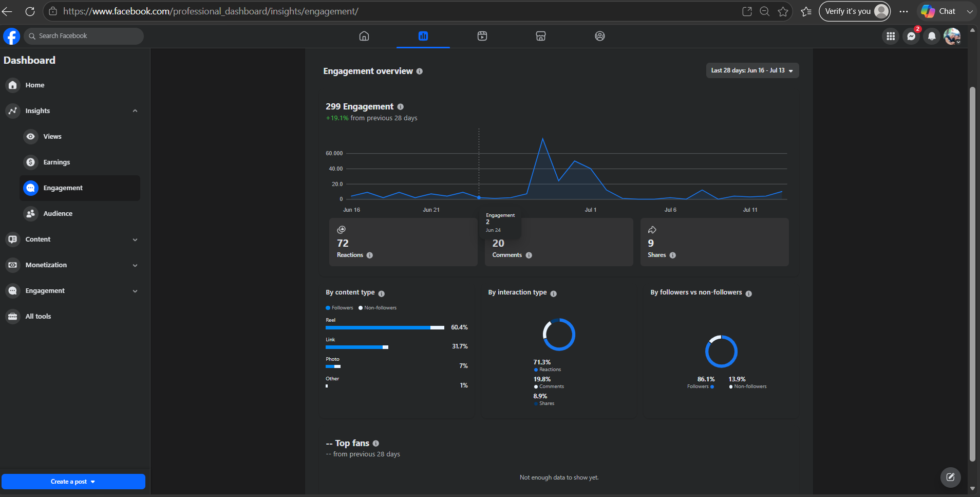Open the account profile picture menu
The image size is (980, 497).
click(x=952, y=36)
